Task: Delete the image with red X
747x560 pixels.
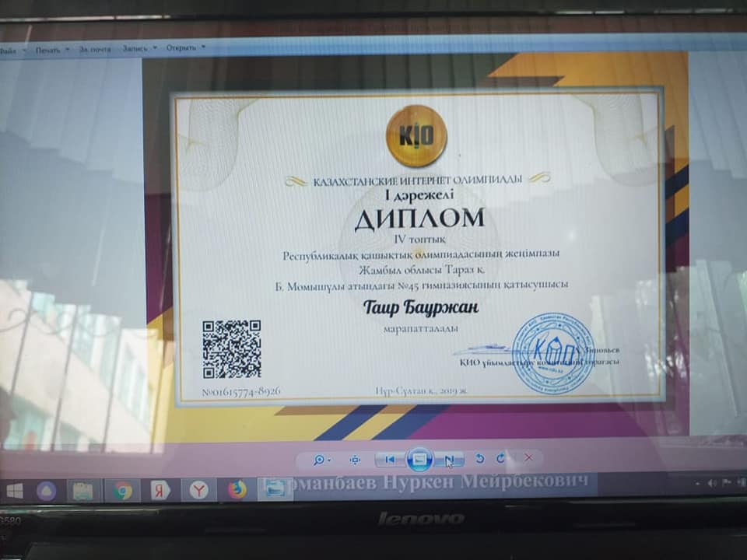Action: (528, 457)
